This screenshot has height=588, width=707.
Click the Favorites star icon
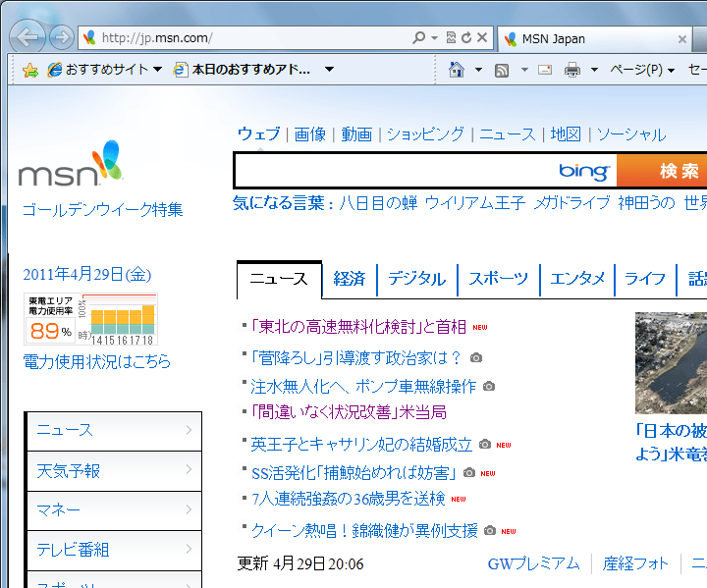(x=30, y=70)
